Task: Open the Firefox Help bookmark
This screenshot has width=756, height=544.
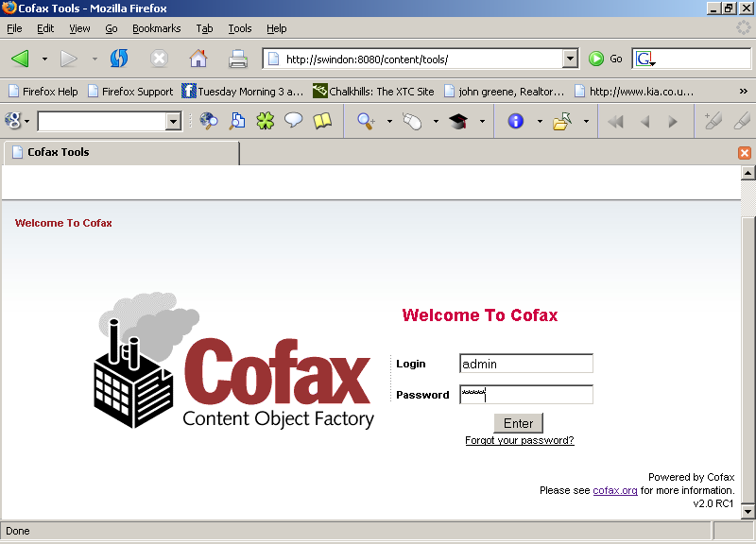Action: coord(43,91)
